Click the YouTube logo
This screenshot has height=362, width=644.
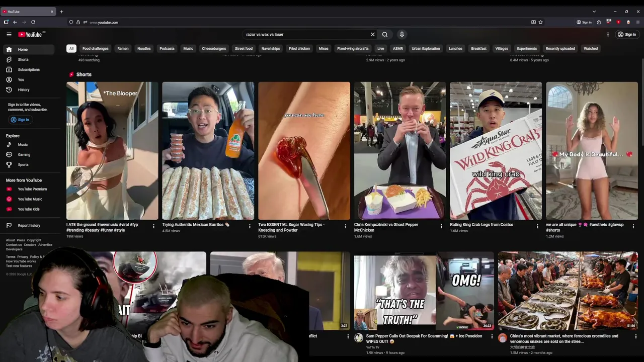coord(30,34)
